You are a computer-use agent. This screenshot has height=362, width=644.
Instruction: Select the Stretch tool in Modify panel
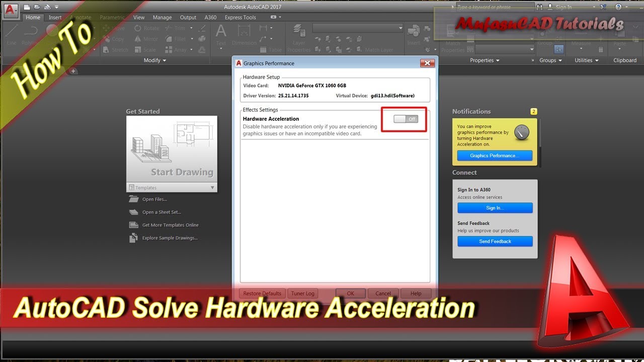pyautogui.click(x=115, y=50)
